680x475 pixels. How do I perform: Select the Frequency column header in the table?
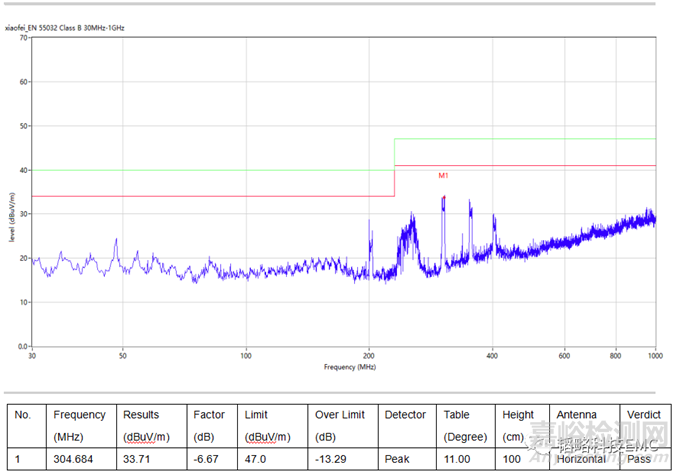pos(79,415)
